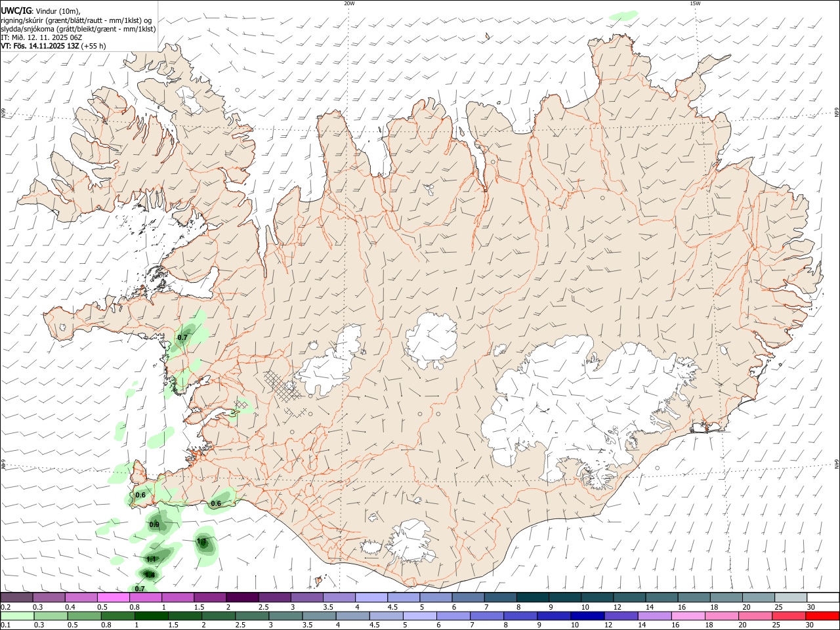Pick the 0.8 snow legend swatch

(145, 597)
